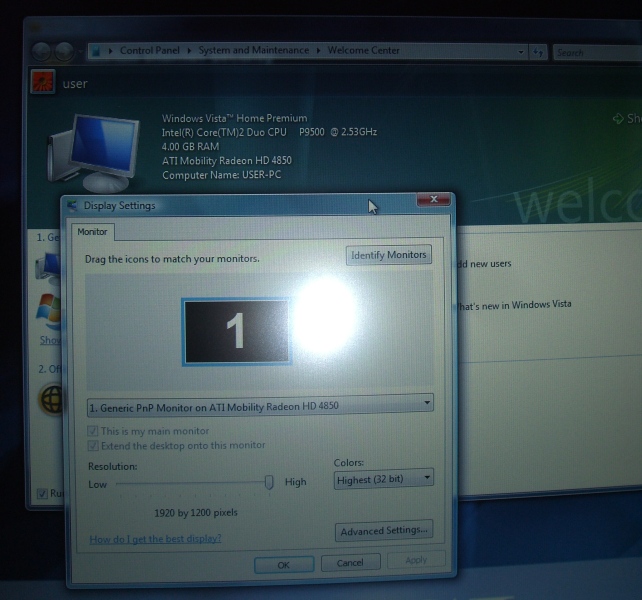This screenshot has height=600, width=642.
Task: Click the globe icon under Offers section
Action: pos(51,399)
